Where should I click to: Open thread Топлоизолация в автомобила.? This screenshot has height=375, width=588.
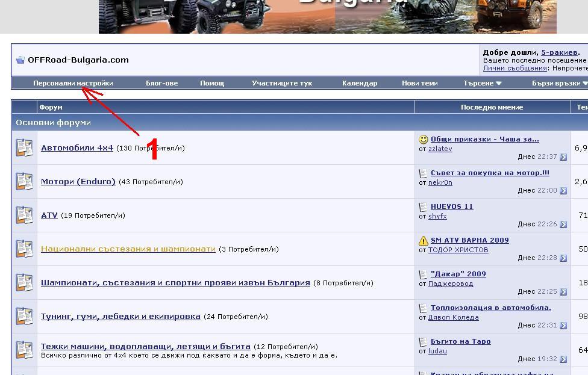coord(491,308)
